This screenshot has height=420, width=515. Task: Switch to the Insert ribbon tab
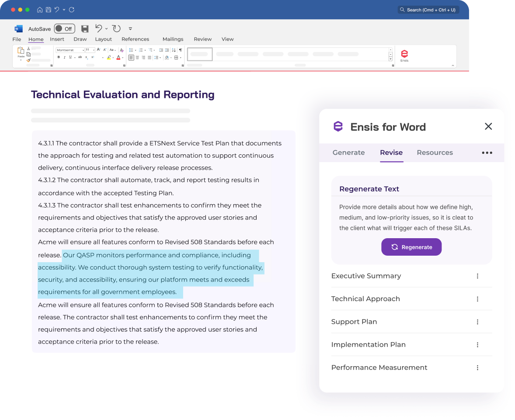(57, 39)
